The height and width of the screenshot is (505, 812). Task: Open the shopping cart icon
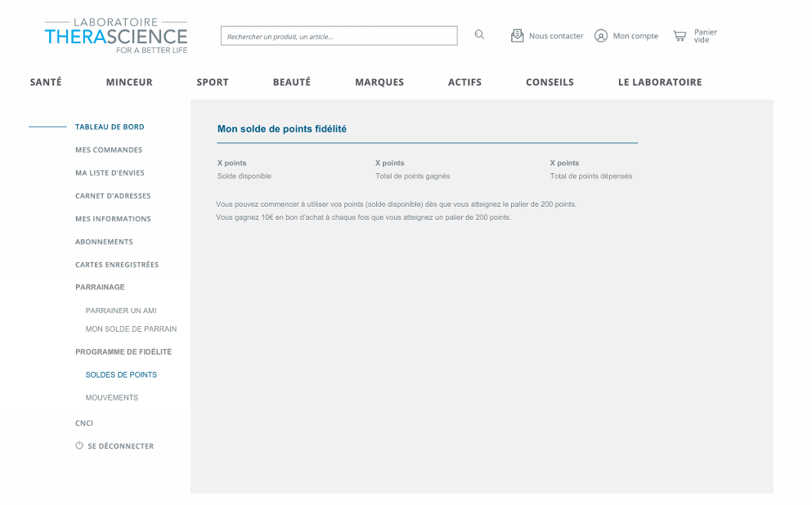pos(680,36)
